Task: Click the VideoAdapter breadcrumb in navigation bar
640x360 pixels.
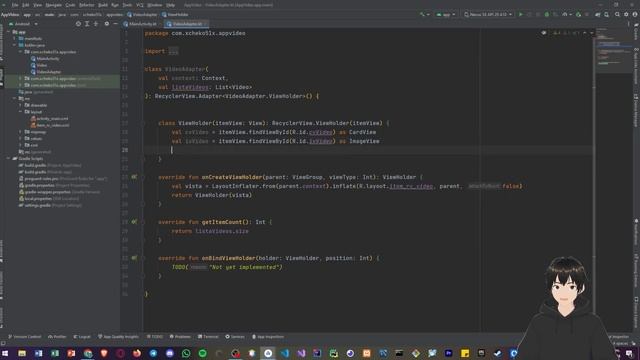Action: pyautogui.click(x=142, y=14)
